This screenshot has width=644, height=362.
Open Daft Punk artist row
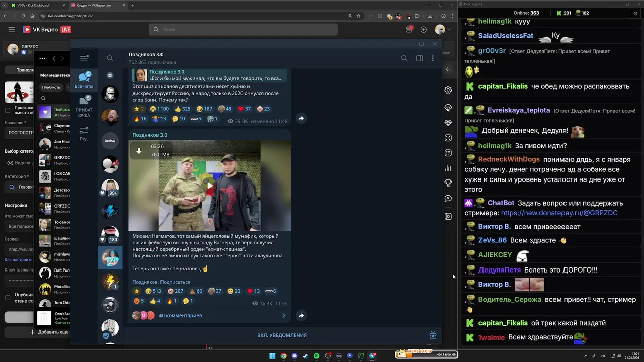(x=54, y=273)
